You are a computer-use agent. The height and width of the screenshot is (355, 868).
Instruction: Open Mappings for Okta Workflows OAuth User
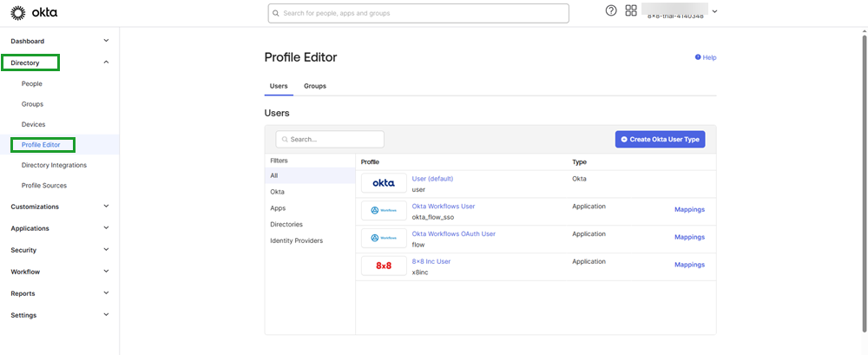[689, 237]
